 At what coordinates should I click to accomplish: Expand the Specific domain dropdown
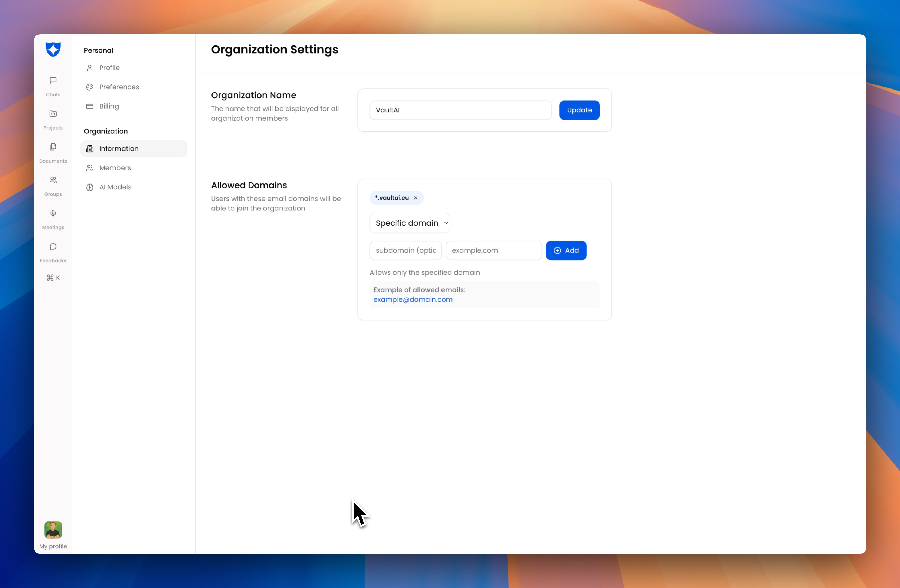410,223
